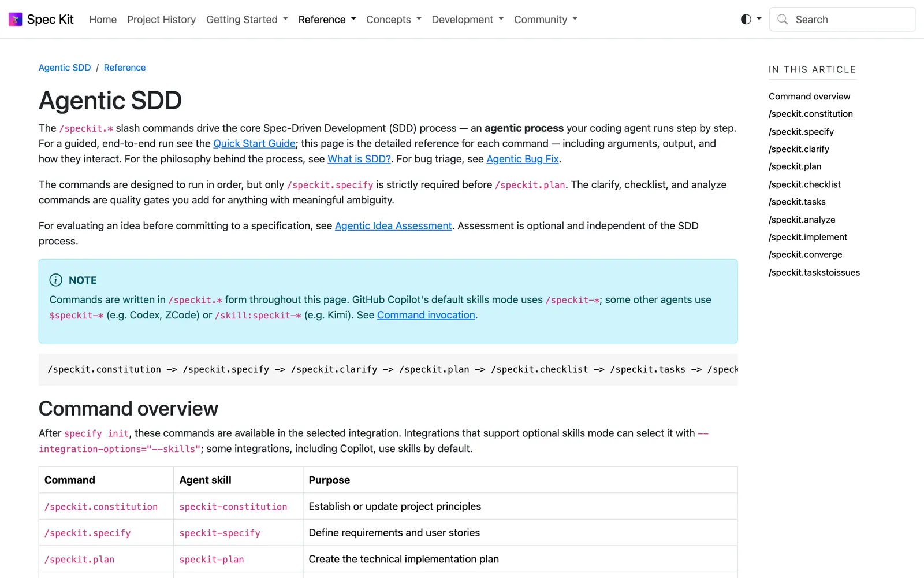924x578 pixels.
Task: Expand the Reference dropdown menu
Action: tap(327, 20)
